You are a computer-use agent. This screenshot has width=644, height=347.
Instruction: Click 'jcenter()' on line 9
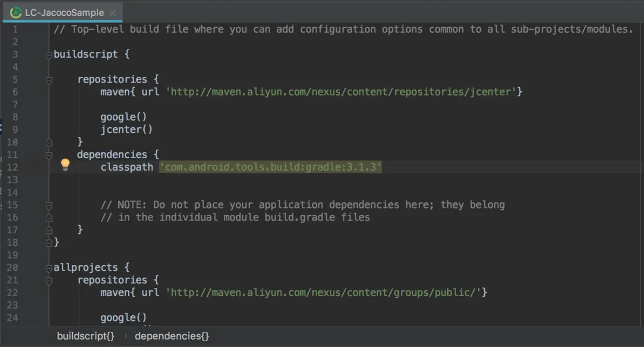(127, 129)
